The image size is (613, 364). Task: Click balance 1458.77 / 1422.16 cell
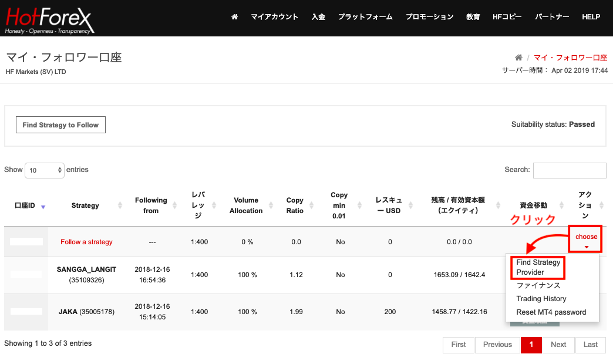pos(459,312)
